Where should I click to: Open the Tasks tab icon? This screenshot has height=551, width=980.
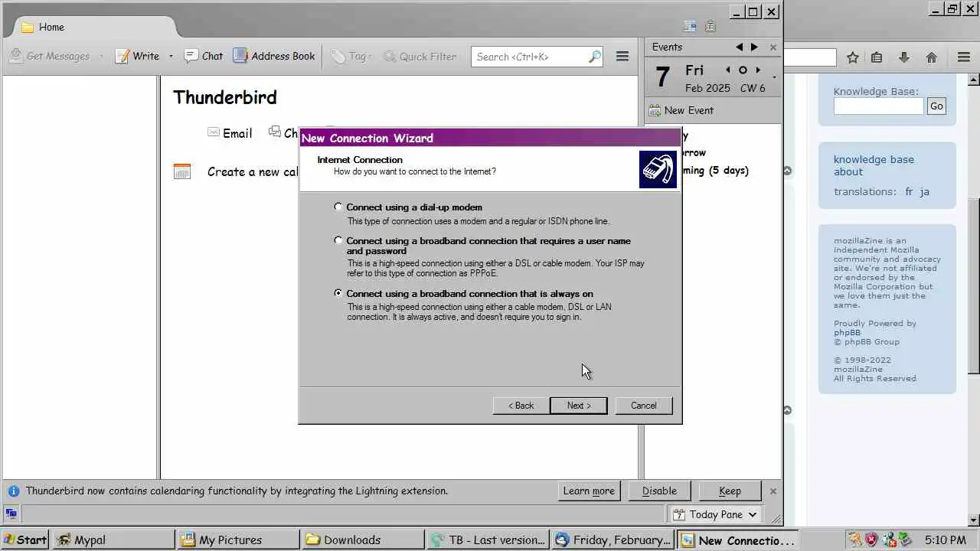710,26
